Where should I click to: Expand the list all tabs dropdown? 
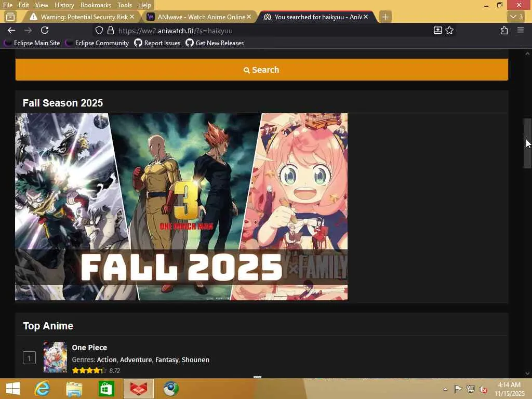pyautogui.click(x=516, y=17)
